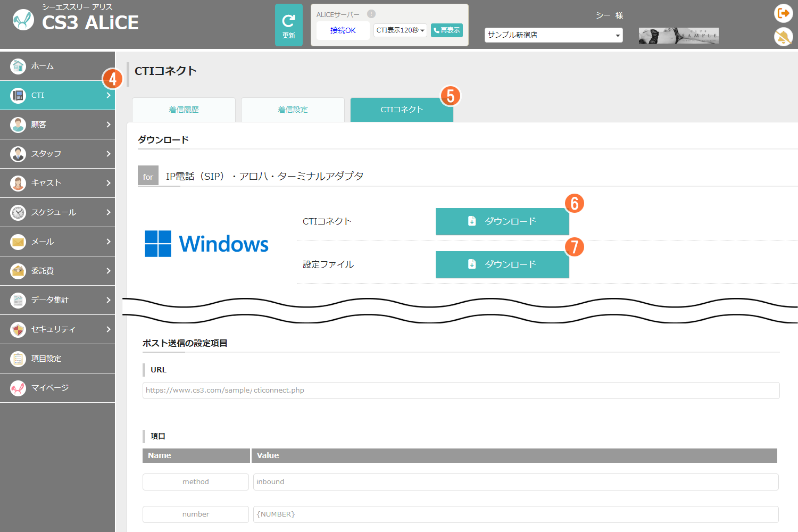Expand the キャスト menu chevron
The width and height of the screenshot is (798, 532).
coord(108,183)
